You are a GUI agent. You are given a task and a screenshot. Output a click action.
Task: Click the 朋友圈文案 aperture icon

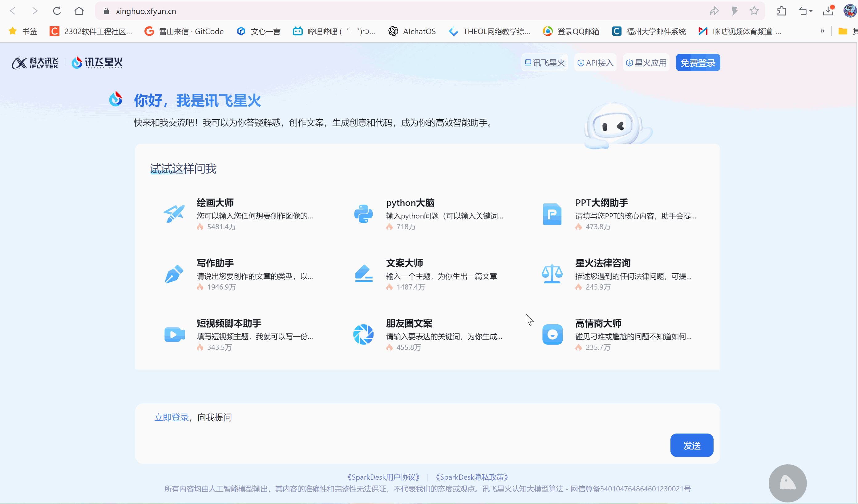coord(363,334)
